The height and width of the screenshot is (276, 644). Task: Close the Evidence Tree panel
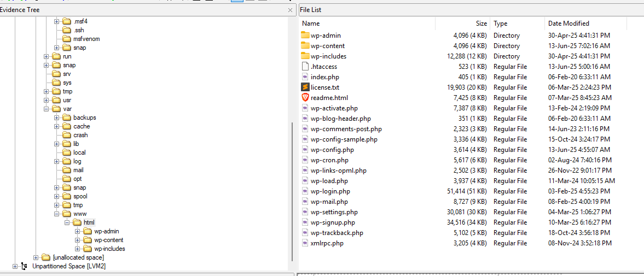(290, 10)
